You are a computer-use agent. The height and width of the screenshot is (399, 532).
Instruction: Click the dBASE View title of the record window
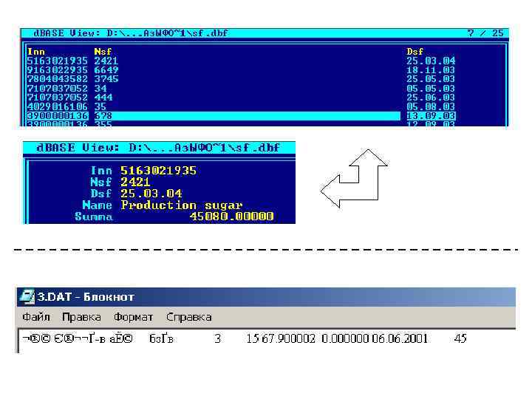click(158, 148)
